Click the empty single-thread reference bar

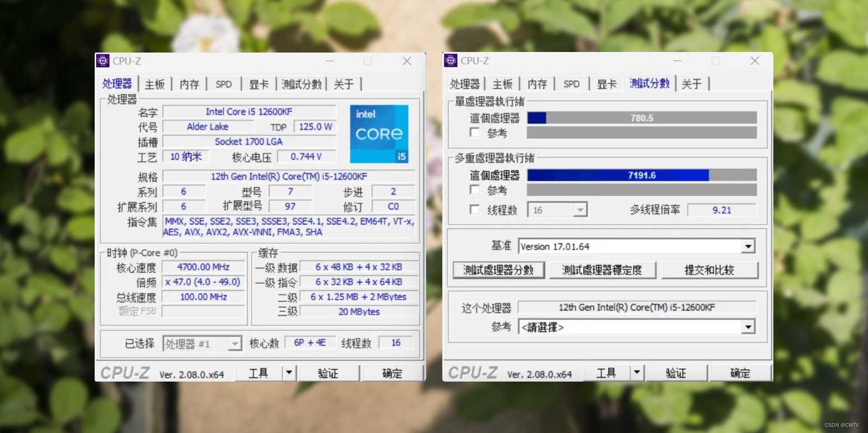point(642,133)
